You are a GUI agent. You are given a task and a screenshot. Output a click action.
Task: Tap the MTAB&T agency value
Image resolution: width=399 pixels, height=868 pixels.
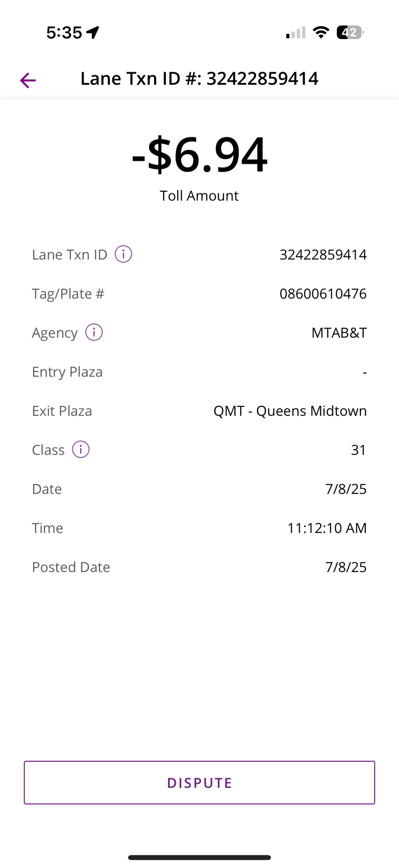pos(339,333)
